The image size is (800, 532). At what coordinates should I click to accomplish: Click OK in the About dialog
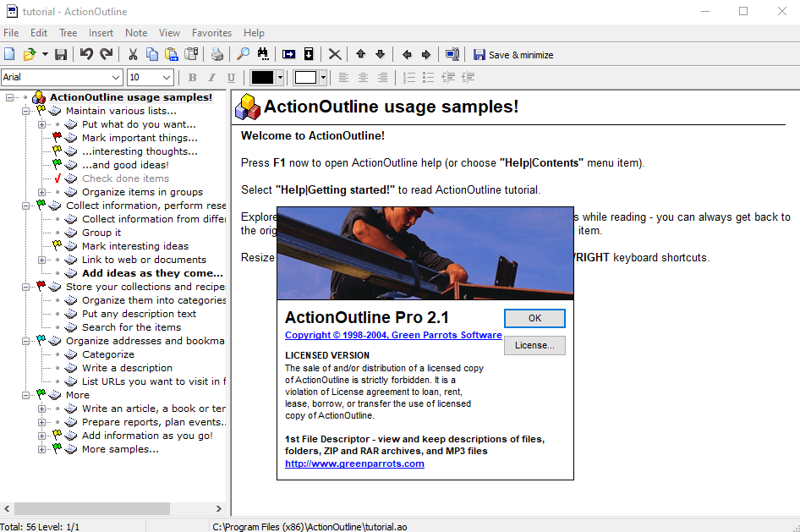click(534, 318)
